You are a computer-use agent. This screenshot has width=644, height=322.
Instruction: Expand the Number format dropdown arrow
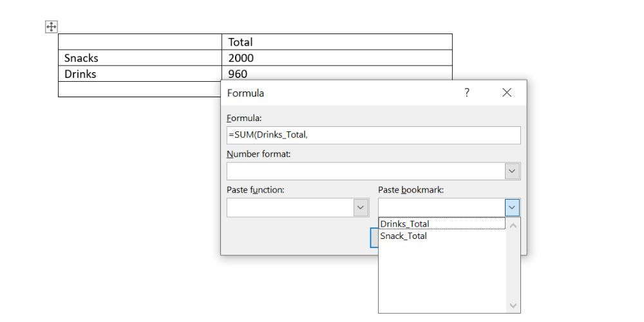[513, 171]
